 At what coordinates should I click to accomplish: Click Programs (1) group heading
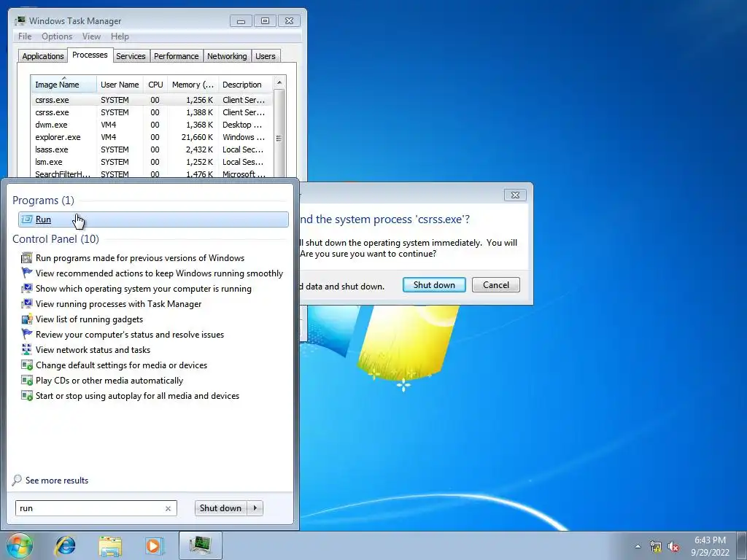point(43,201)
